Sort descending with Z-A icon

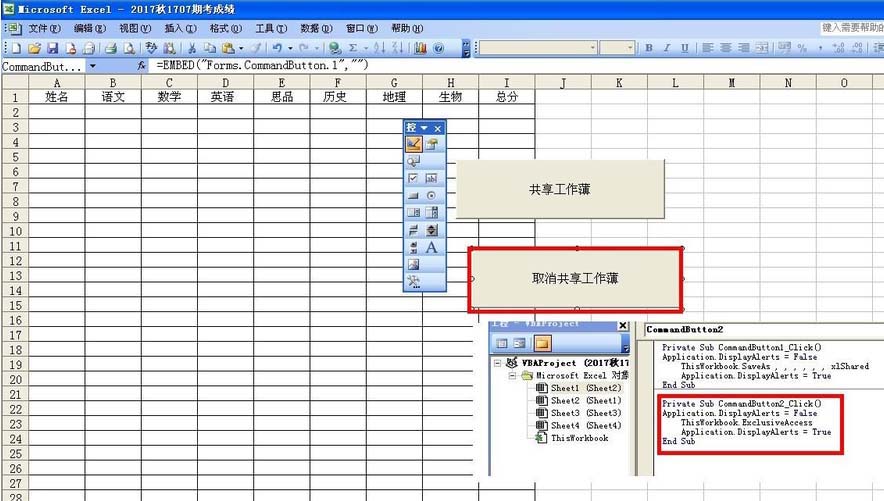click(x=397, y=48)
